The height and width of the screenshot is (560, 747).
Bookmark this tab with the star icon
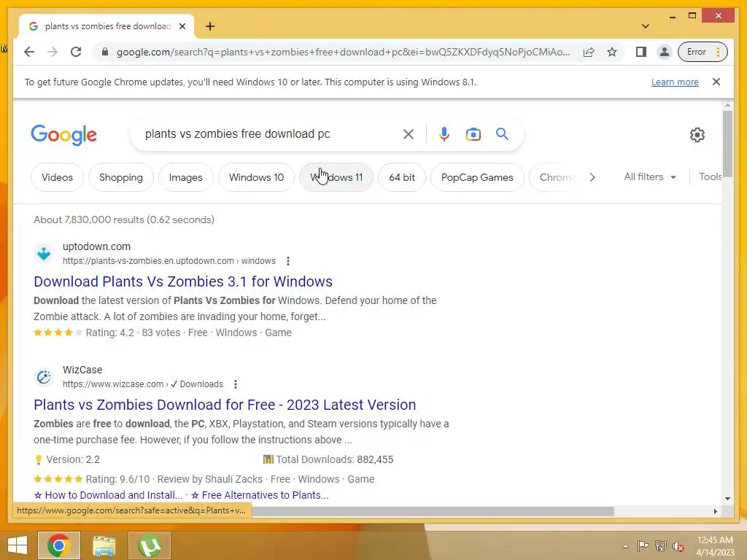click(612, 52)
